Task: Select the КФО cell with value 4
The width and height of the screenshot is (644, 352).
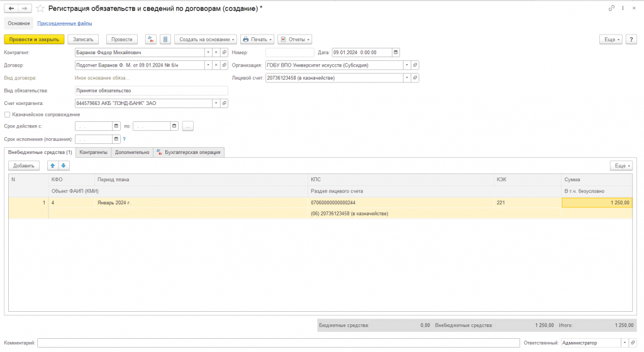Action: tap(72, 202)
